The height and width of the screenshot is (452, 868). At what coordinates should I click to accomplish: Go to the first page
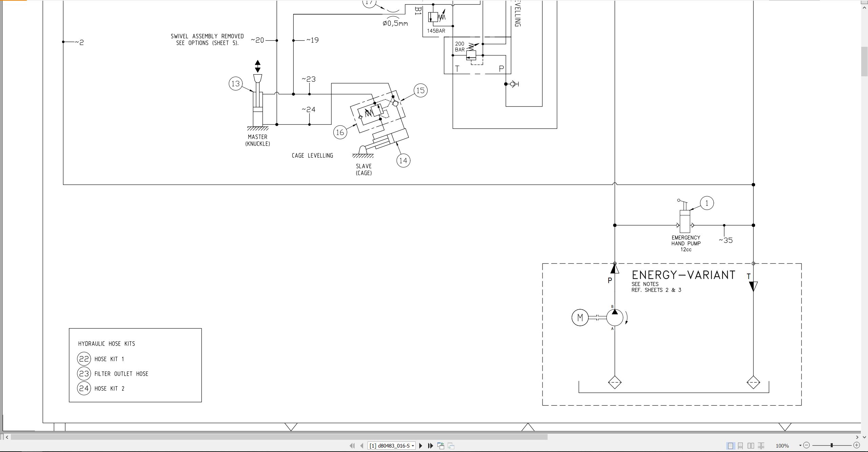pos(352,446)
